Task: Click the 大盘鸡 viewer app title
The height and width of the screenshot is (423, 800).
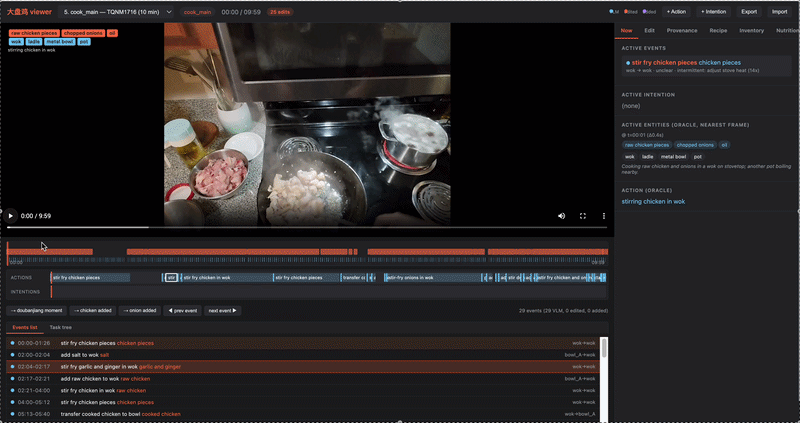Action: point(29,12)
